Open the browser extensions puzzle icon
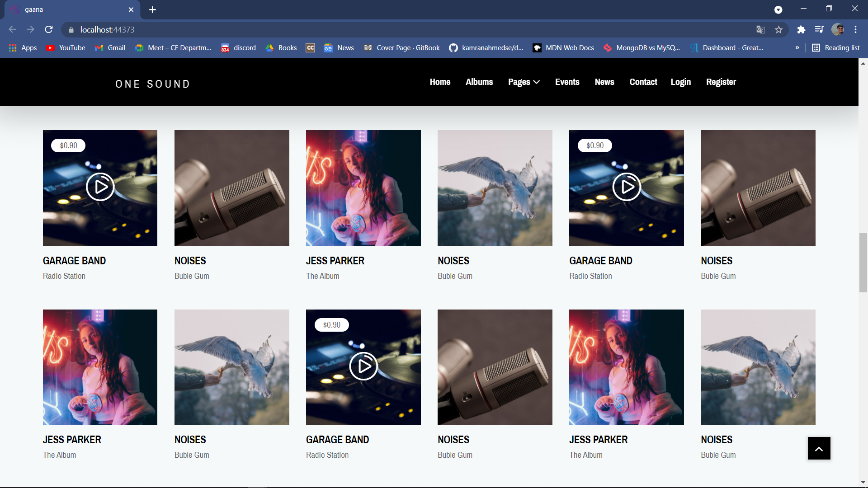This screenshot has height=488, width=868. pyautogui.click(x=801, y=29)
